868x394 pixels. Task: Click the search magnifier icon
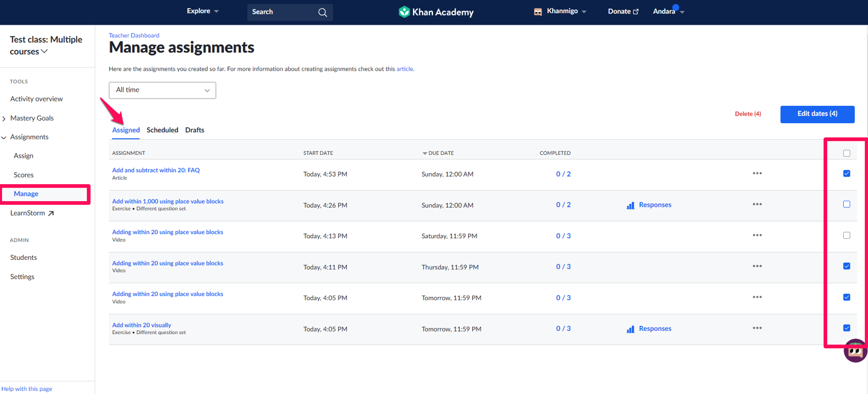click(322, 13)
